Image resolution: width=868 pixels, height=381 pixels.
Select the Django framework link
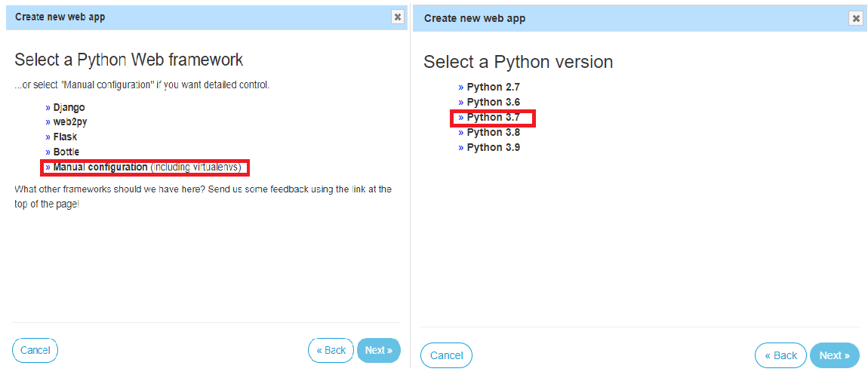69,108
